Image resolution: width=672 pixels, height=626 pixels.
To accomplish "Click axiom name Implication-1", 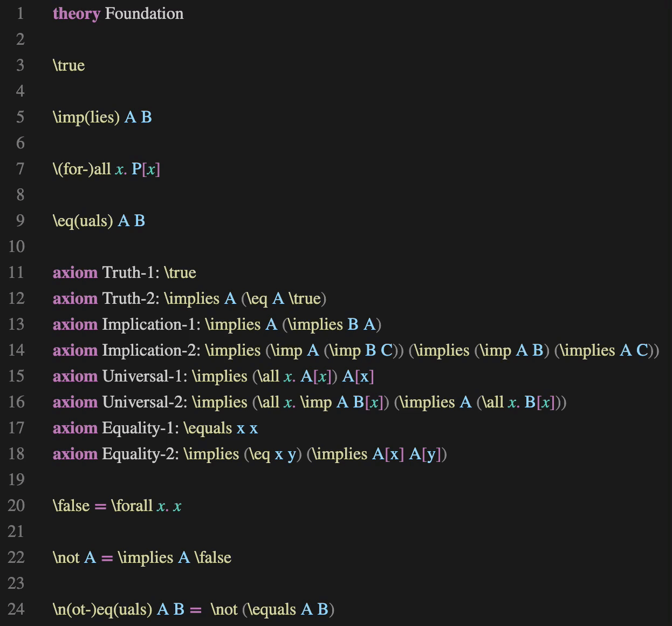I will [149, 324].
